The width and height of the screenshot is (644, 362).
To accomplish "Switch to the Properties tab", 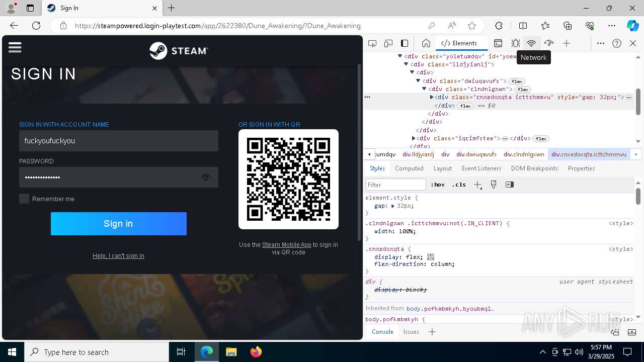I will (581, 168).
